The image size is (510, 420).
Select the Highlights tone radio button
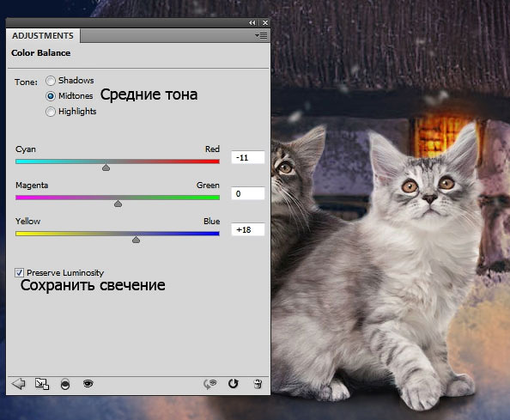pyautogui.click(x=51, y=112)
